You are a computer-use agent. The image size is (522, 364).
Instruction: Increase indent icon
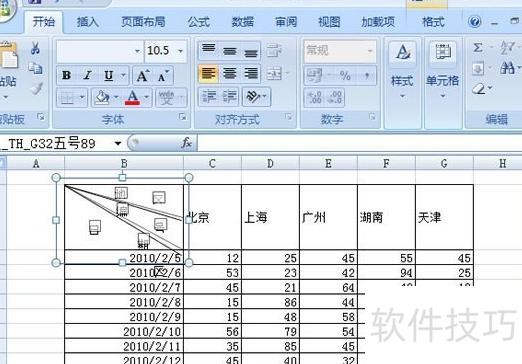coord(230,97)
